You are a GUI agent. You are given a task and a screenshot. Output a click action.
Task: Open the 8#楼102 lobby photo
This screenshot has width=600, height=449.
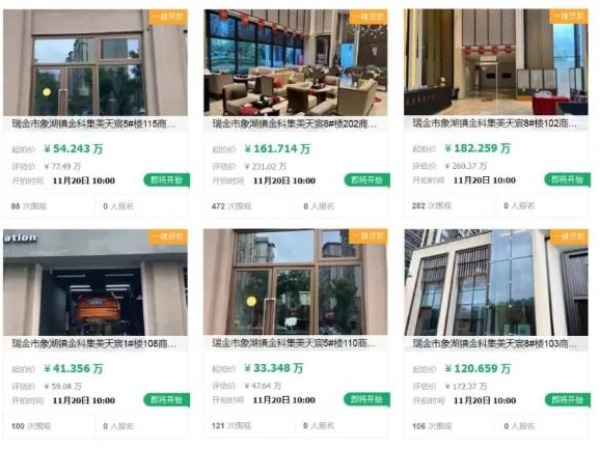[x=496, y=62]
